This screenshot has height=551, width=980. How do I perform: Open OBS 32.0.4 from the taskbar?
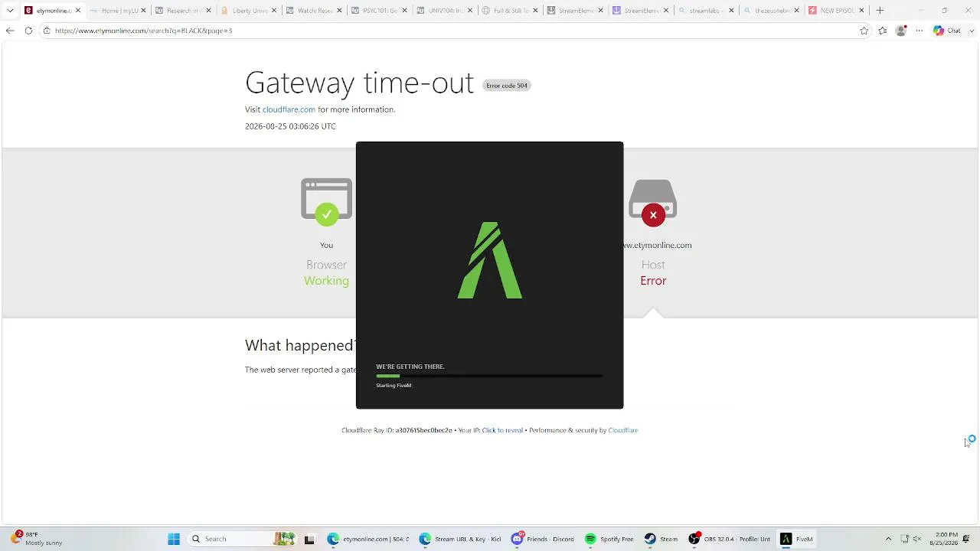tap(730, 539)
